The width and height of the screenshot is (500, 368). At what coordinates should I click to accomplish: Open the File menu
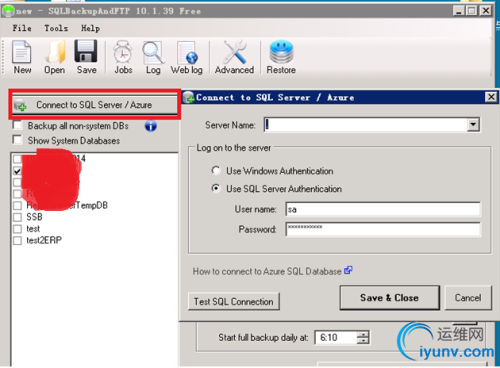pyautogui.click(x=22, y=28)
